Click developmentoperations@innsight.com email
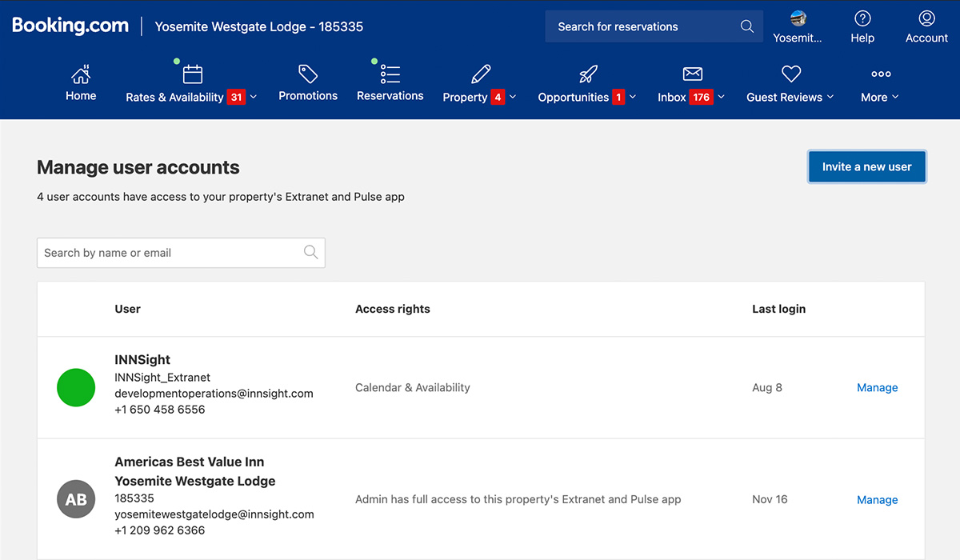The width and height of the screenshot is (960, 560). tap(214, 394)
